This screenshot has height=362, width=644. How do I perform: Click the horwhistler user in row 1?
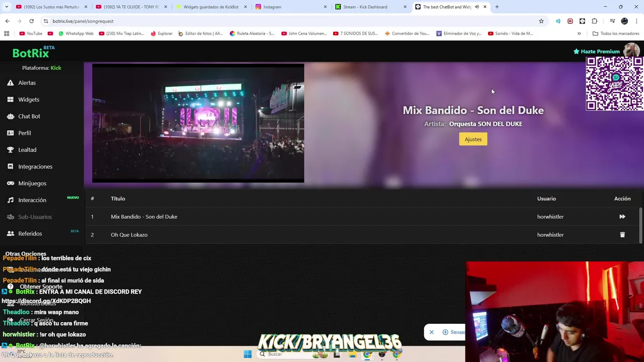[550, 217]
